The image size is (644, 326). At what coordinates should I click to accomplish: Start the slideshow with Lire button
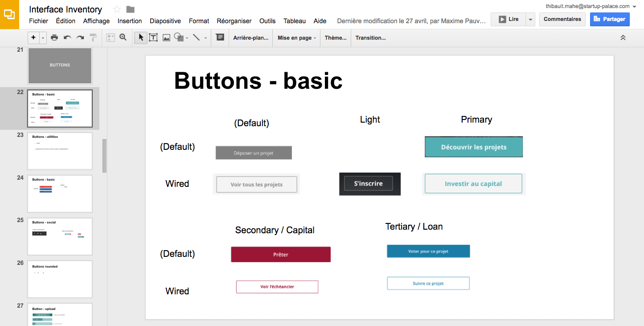point(508,19)
